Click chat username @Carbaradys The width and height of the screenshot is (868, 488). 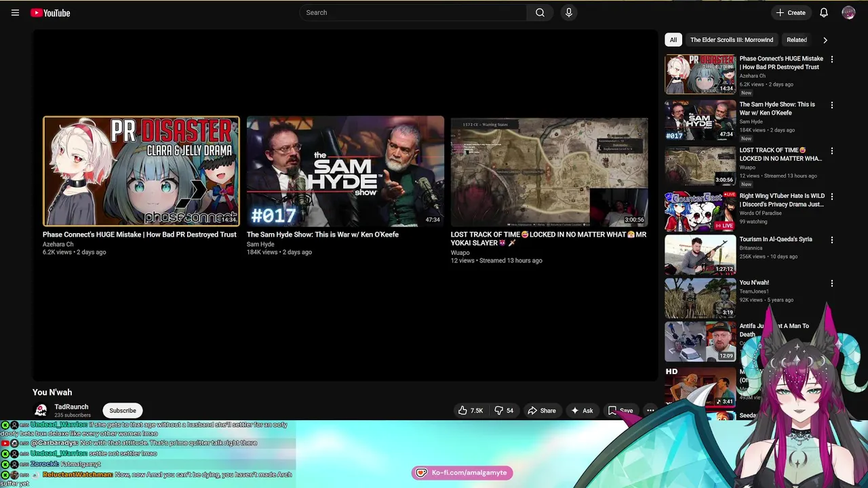tap(54, 443)
